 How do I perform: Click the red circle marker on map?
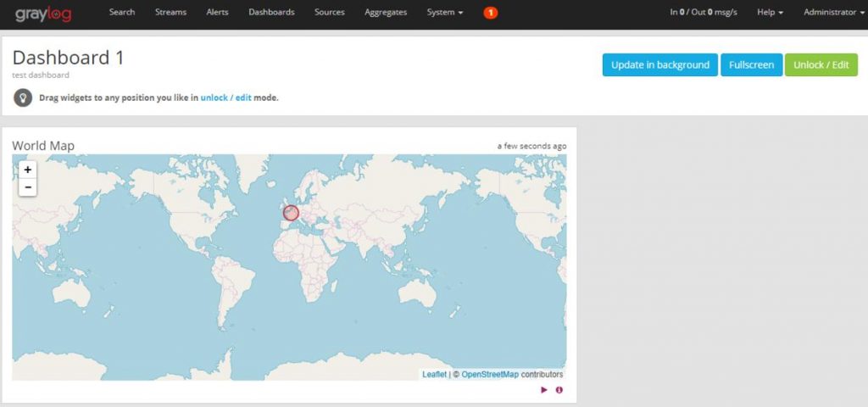(291, 213)
